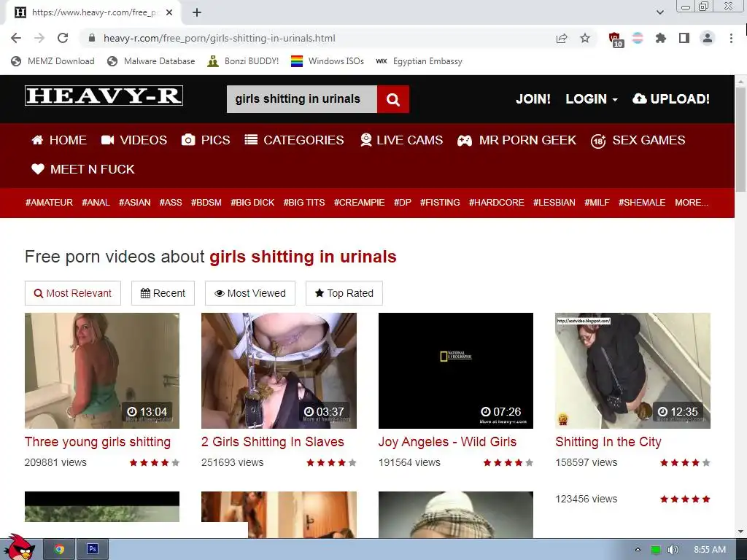Click the green battery tray icon
The height and width of the screenshot is (560, 747).
[x=656, y=550]
